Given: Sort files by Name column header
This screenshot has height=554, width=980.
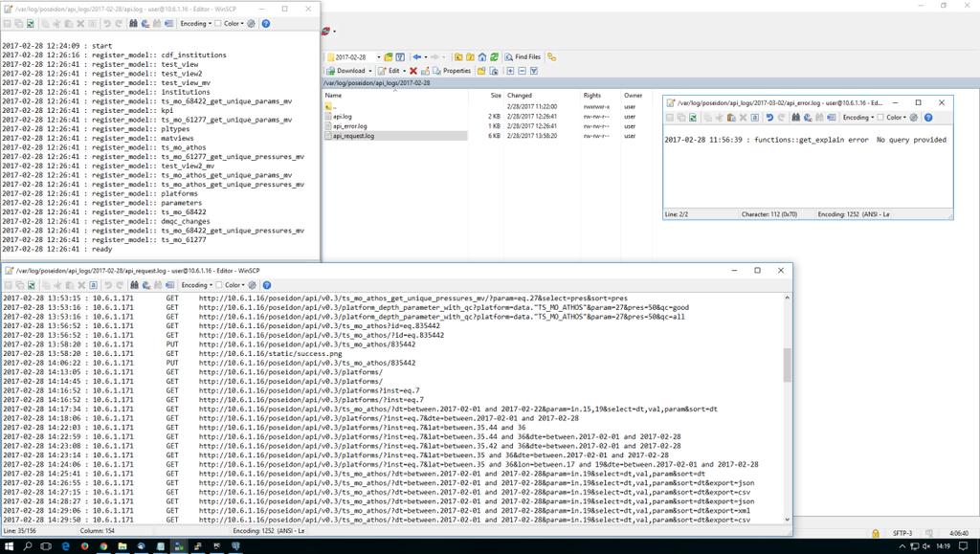Looking at the screenshot, I should tap(333, 96).
